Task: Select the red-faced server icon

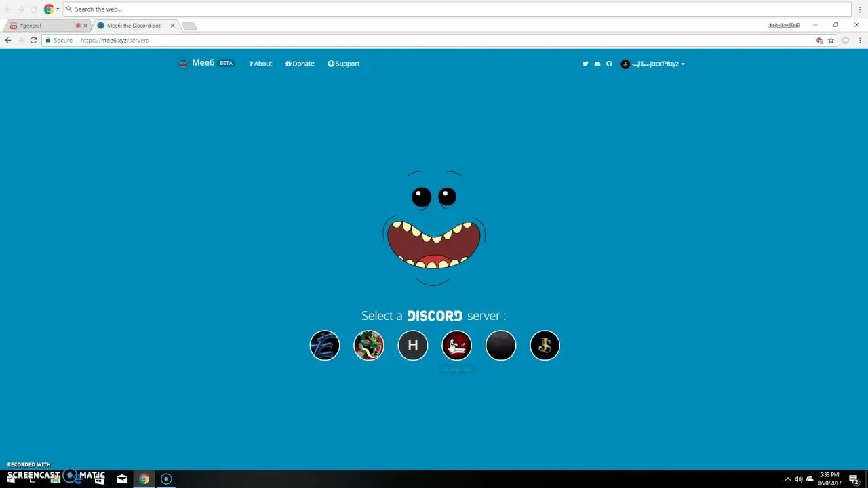Action: click(x=457, y=346)
